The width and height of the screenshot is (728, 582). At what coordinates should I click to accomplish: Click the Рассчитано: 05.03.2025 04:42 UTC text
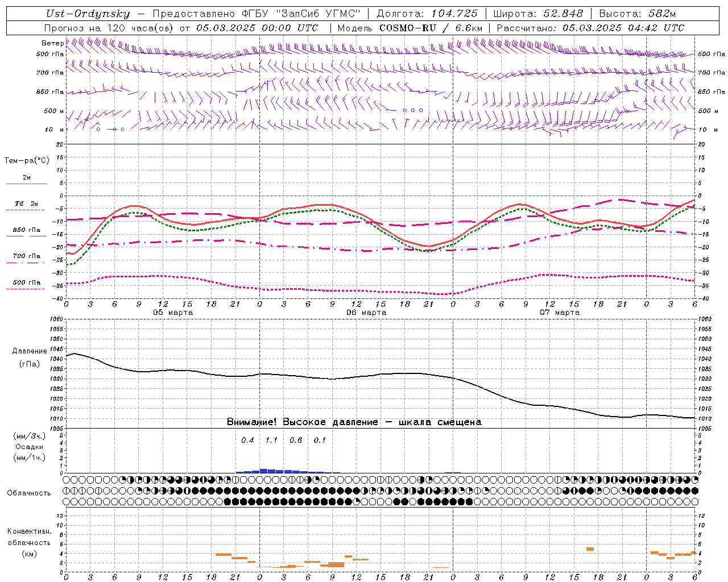click(590, 28)
